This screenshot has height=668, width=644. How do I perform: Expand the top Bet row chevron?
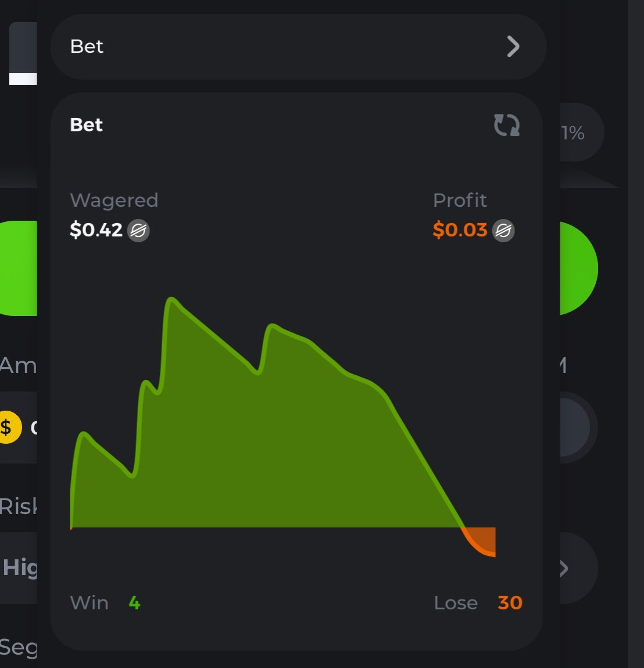(x=513, y=46)
